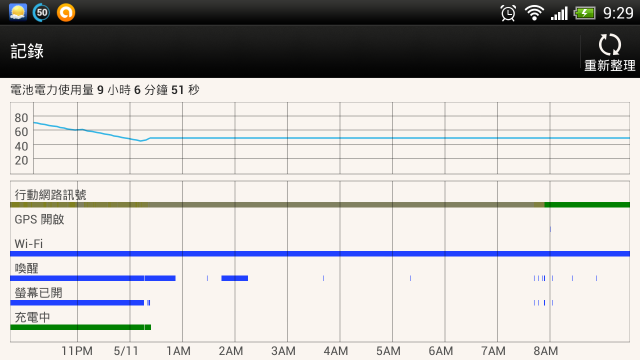Tap the 記錄 title text
The width and height of the screenshot is (640, 360).
click(x=27, y=51)
